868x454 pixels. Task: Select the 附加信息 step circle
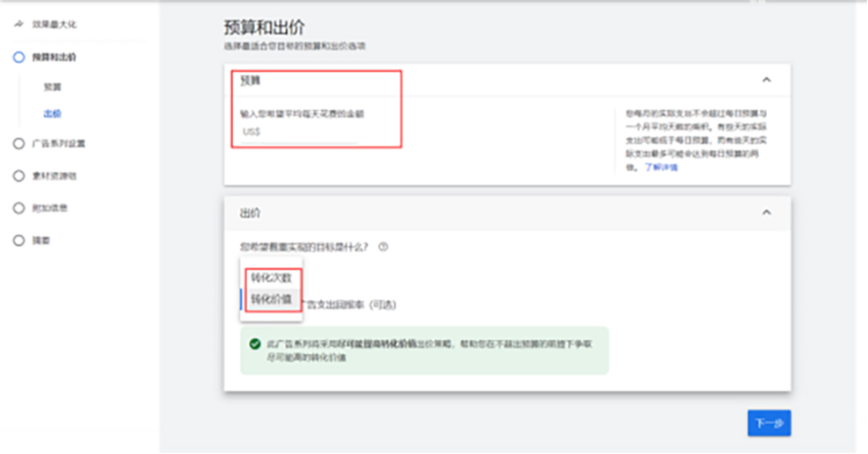[x=18, y=208]
